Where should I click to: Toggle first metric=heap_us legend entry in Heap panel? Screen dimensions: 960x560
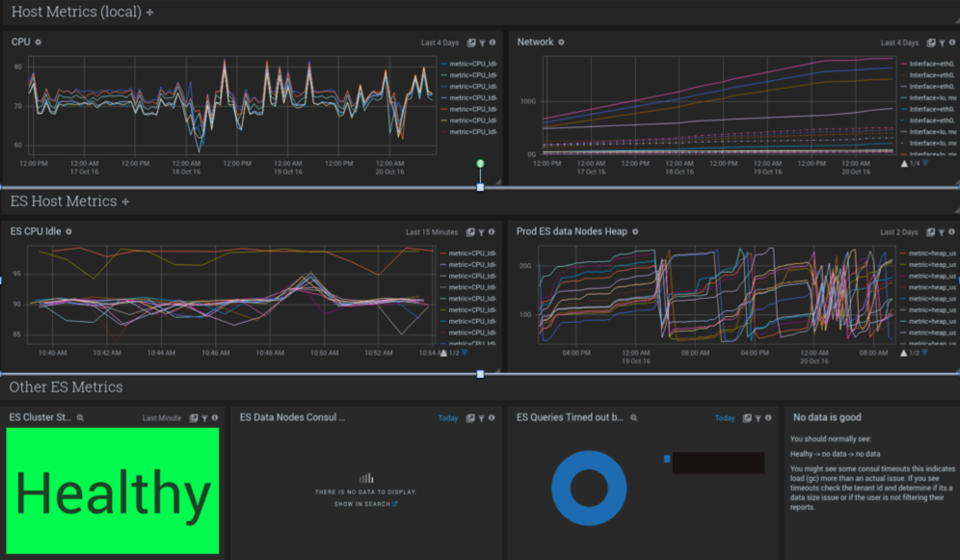pos(928,253)
